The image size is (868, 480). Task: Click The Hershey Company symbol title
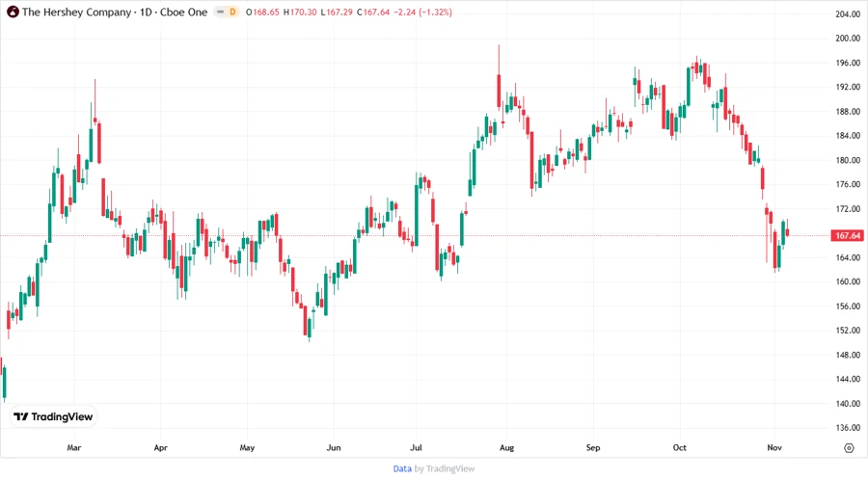[x=76, y=12]
